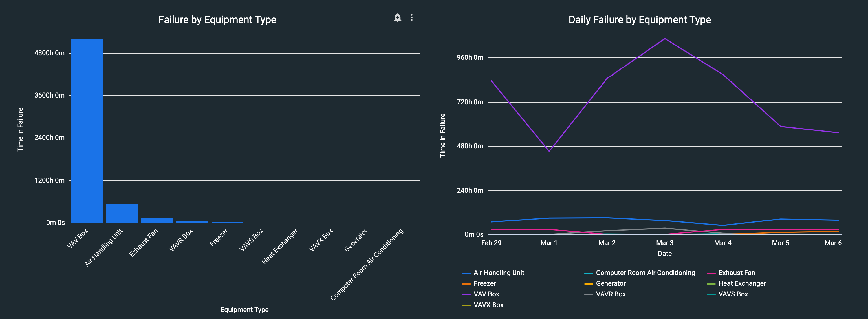The width and height of the screenshot is (868, 319).
Task: Click the purple VAV Box legend line swatch
Action: point(466,295)
